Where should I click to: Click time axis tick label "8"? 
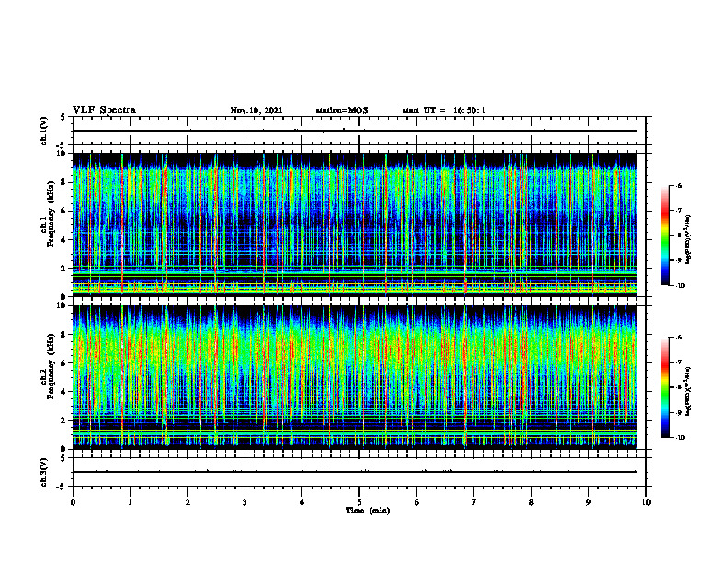pos(531,502)
